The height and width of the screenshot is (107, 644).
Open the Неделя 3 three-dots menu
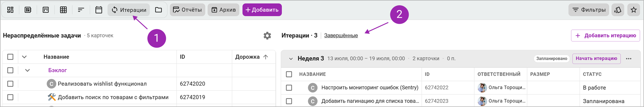pyautogui.click(x=628, y=59)
